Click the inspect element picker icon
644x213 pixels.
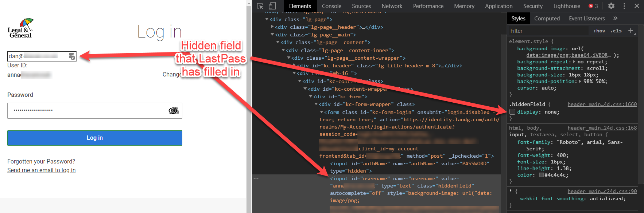(260, 6)
